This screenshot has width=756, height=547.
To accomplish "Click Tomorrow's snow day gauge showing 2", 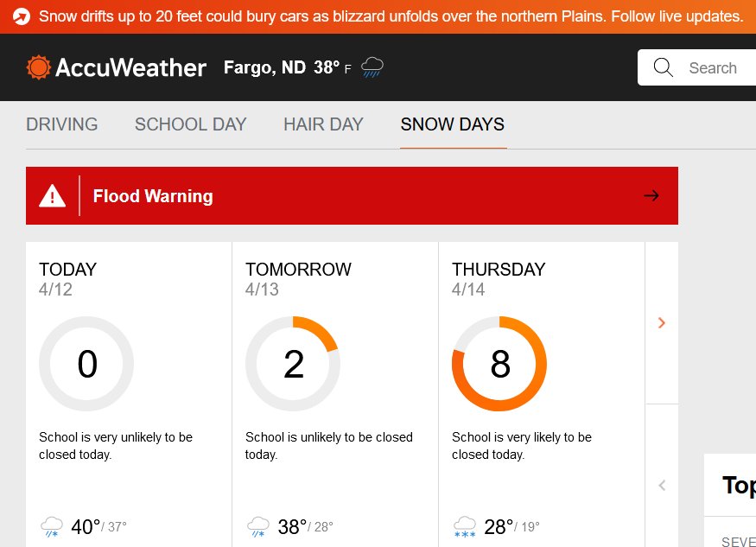I will 293,364.
